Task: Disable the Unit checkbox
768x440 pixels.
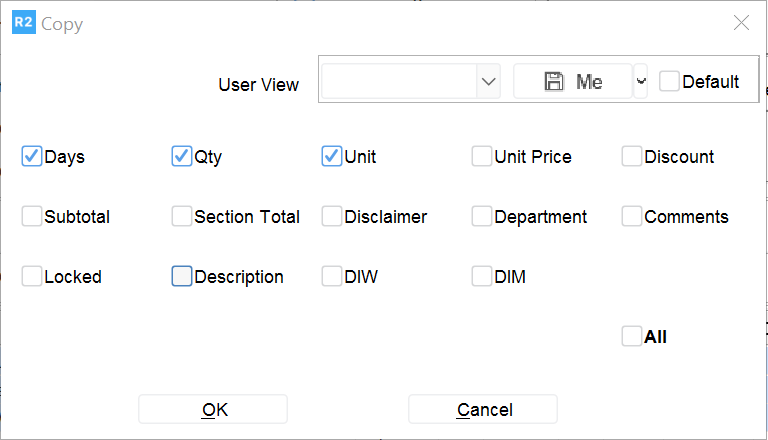Action: tap(331, 156)
